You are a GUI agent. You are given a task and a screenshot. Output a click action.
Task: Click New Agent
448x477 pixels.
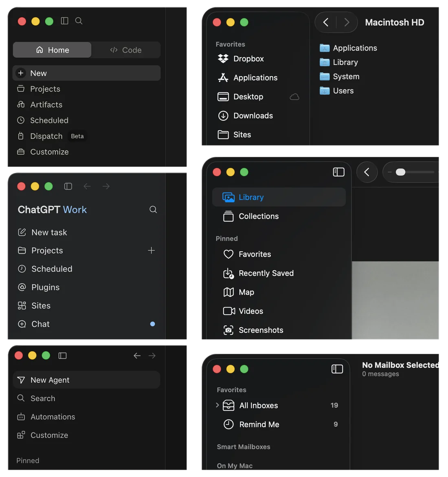coord(87,380)
